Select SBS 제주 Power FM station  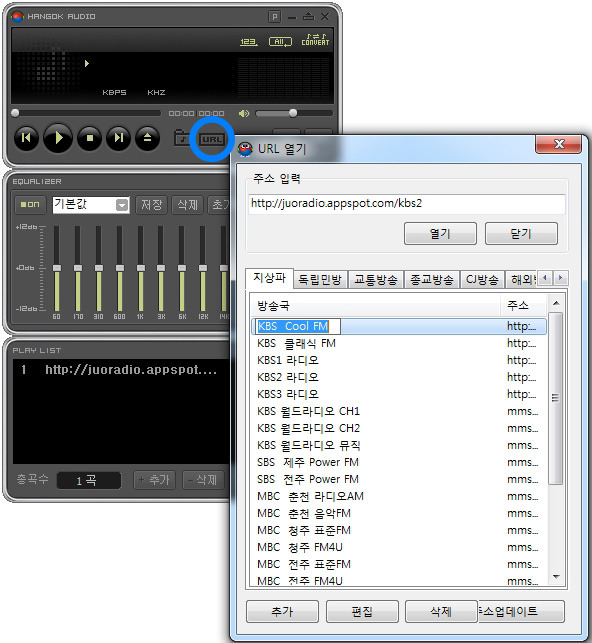pos(398,463)
